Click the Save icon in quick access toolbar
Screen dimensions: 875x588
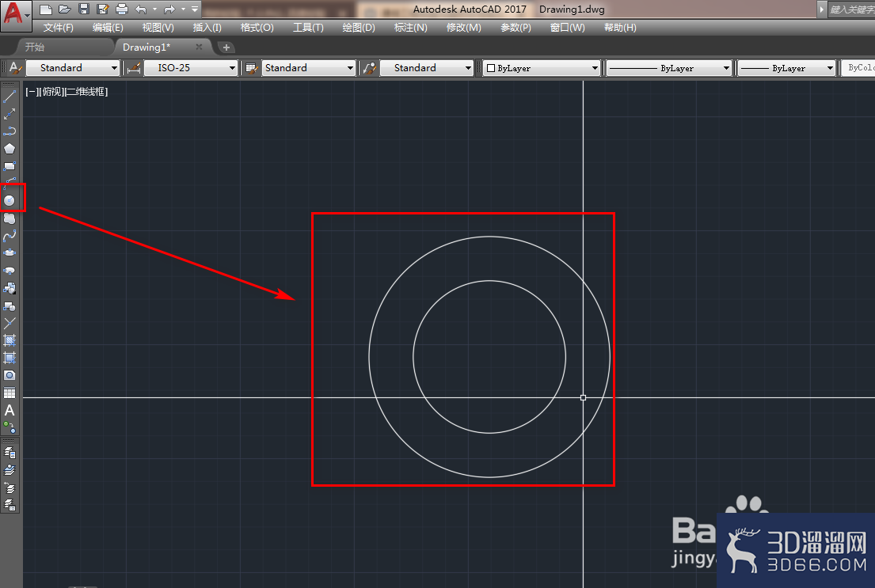click(x=84, y=9)
